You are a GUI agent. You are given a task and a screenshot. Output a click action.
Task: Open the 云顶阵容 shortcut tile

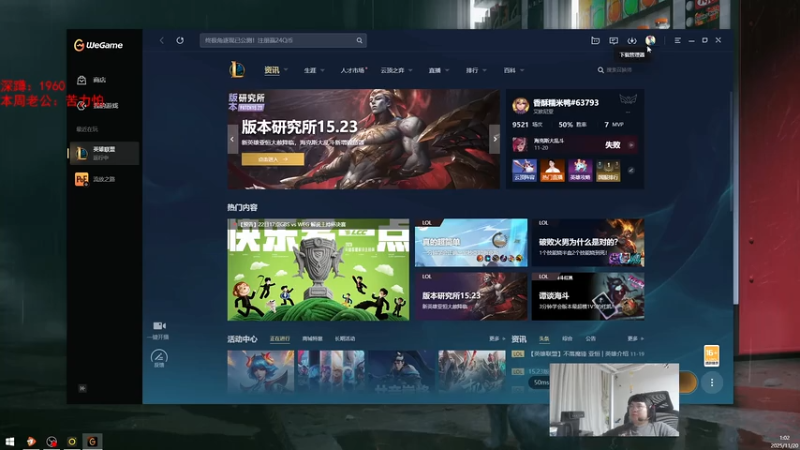[x=524, y=170]
